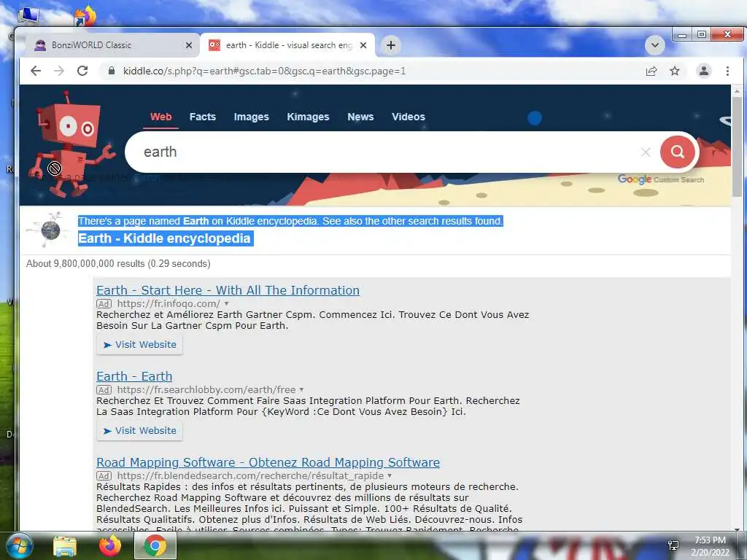Click the Ad badge beside fr.infoqo.com
The image size is (747, 560).
coord(104,304)
